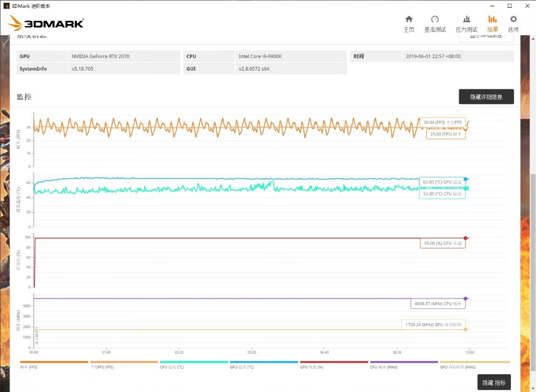Click the 08:20 time axis label
The width and height of the screenshot is (536, 392).
(x=397, y=352)
